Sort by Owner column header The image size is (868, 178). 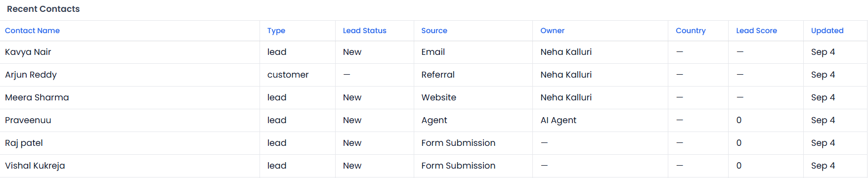pos(552,31)
